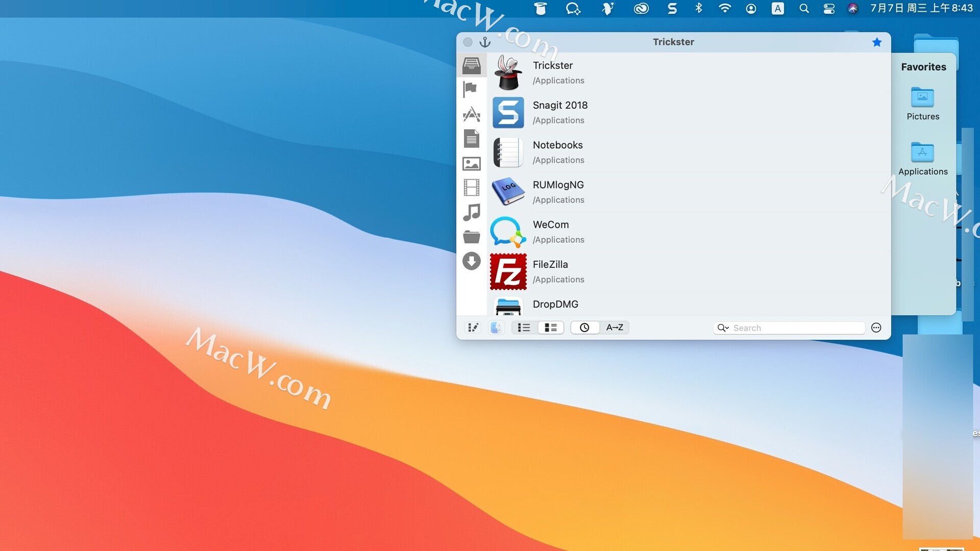This screenshot has width=980, height=551.
Task: Select the Trickster app row
Action: coord(689,72)
